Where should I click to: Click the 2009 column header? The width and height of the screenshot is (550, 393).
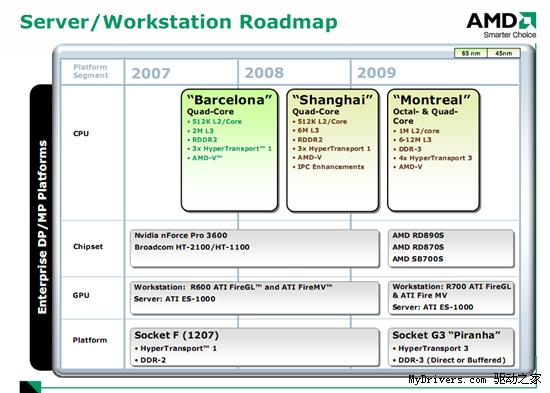pyautogui.click(x=376, y=73)
